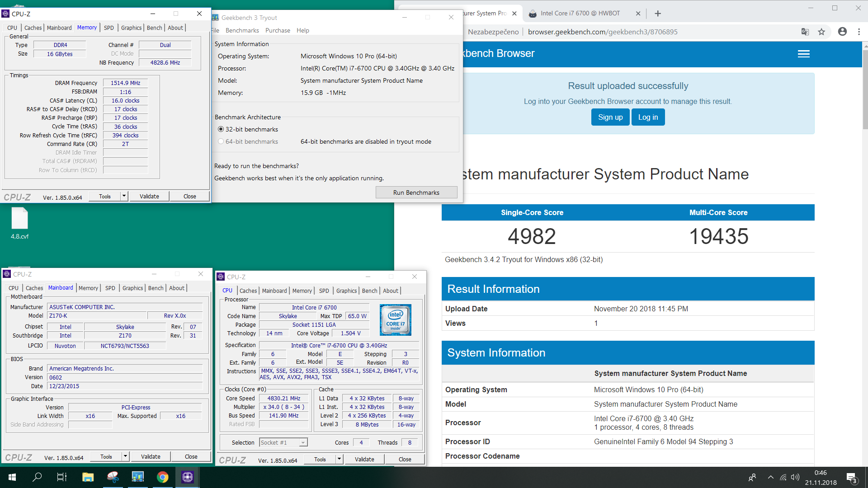Click the network icon in system tray
The image size is (868, 488).
tap(783, 477)
